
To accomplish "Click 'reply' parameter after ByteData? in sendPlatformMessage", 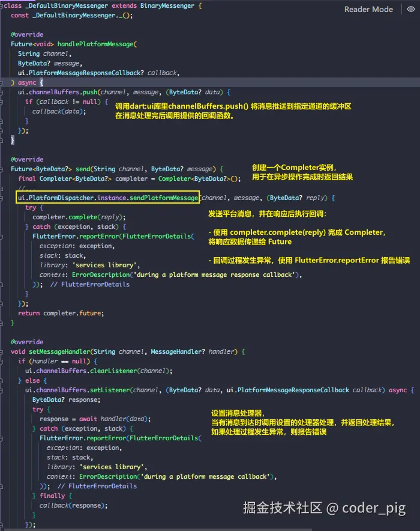I will (316, 198).
